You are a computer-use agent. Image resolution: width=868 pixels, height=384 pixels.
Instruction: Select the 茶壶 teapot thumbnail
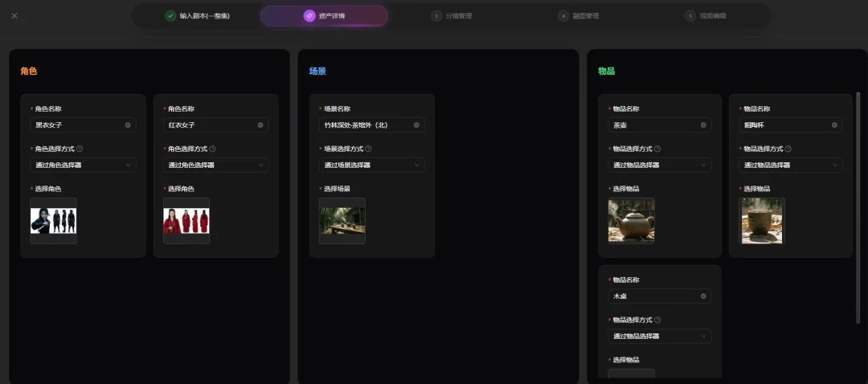631,221
